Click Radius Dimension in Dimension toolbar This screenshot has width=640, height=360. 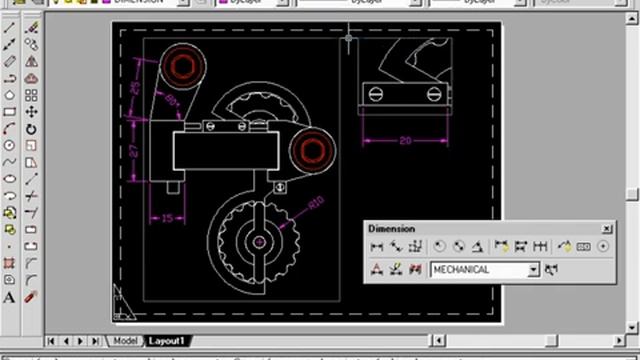pos(439,247)
